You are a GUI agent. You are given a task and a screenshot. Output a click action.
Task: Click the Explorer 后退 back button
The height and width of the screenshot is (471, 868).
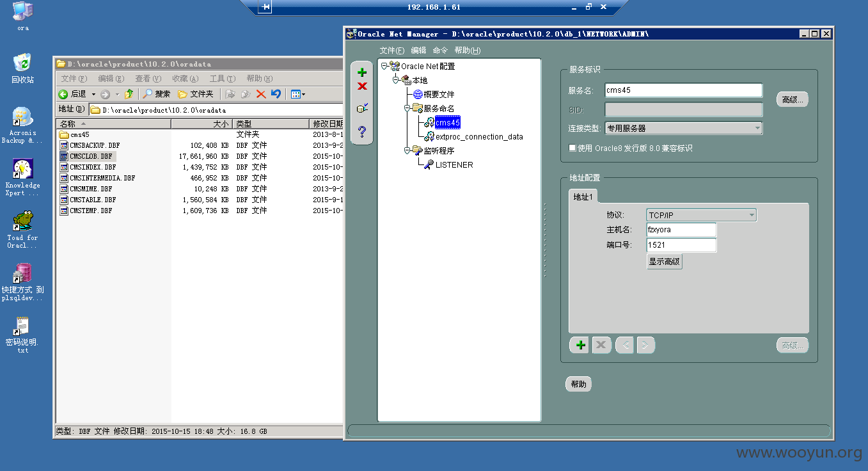(x=72, y=94)
